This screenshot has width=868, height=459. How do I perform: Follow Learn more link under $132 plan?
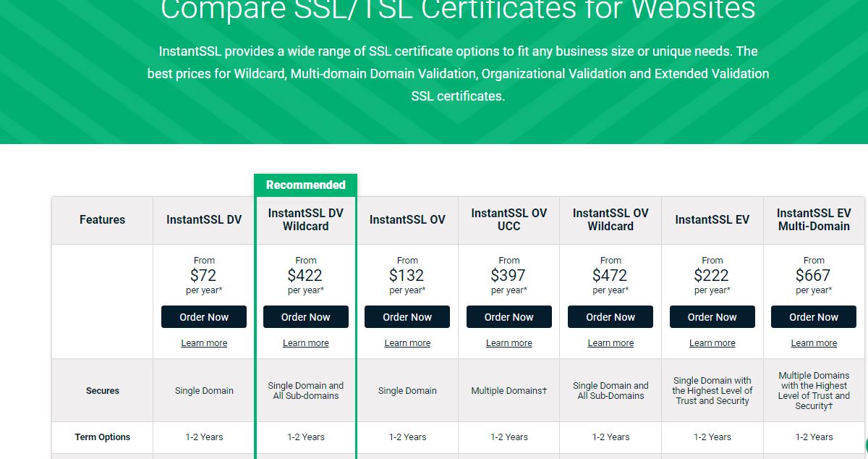point(407,343)
